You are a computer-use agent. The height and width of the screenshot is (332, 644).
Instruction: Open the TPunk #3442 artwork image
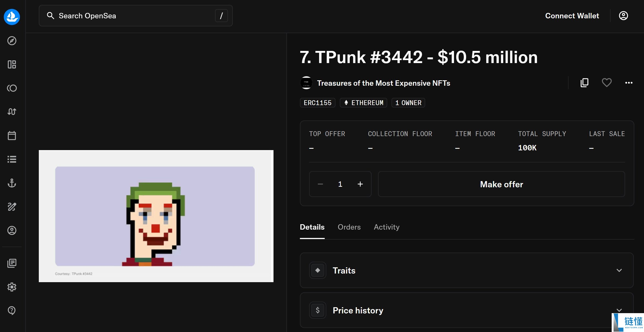click(x=156, y=216)
